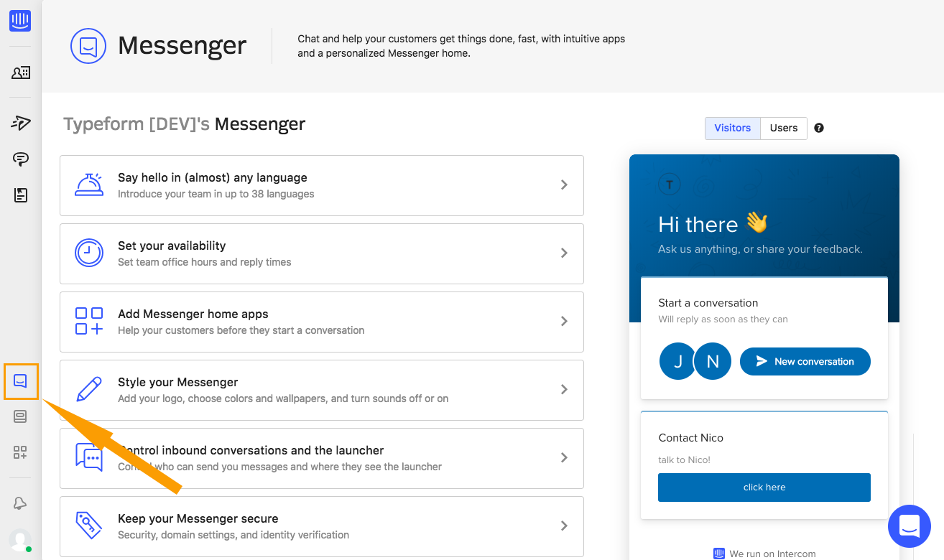Click the Articles sidebar icon
Screen dimensions: 944x560
(x=19, y=195)
